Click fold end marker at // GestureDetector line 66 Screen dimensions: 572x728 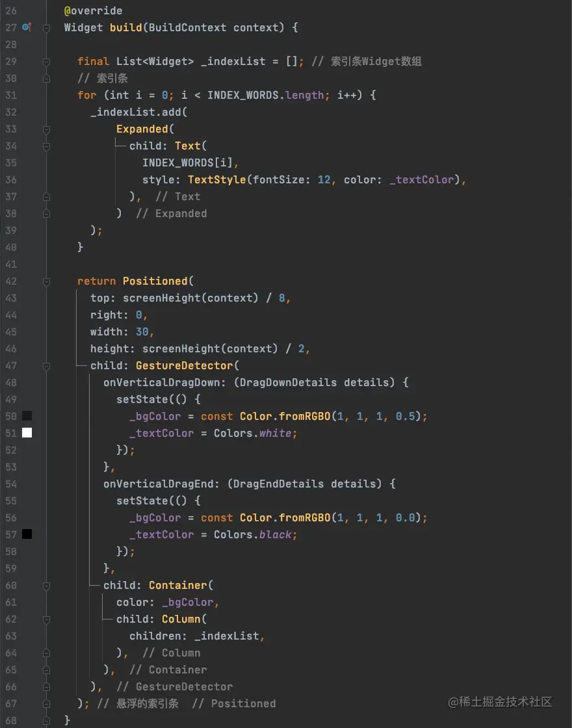(x=46, y=687)
